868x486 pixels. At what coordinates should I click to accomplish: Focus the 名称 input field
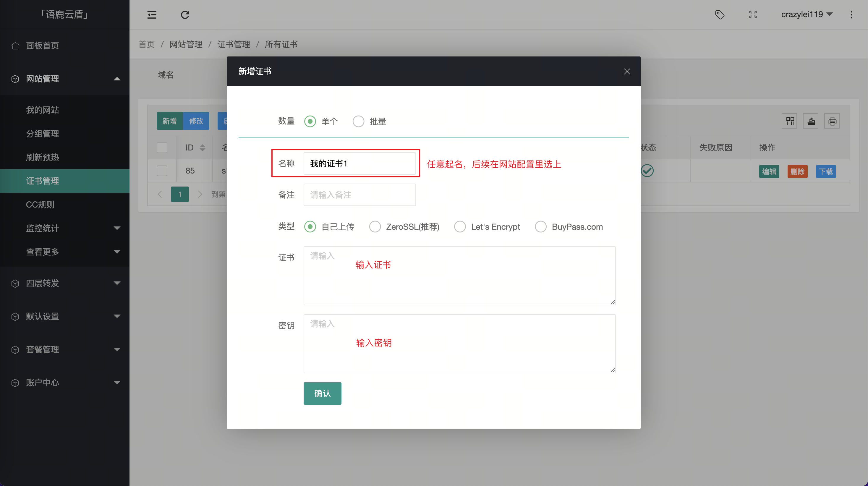coord(359,163)
